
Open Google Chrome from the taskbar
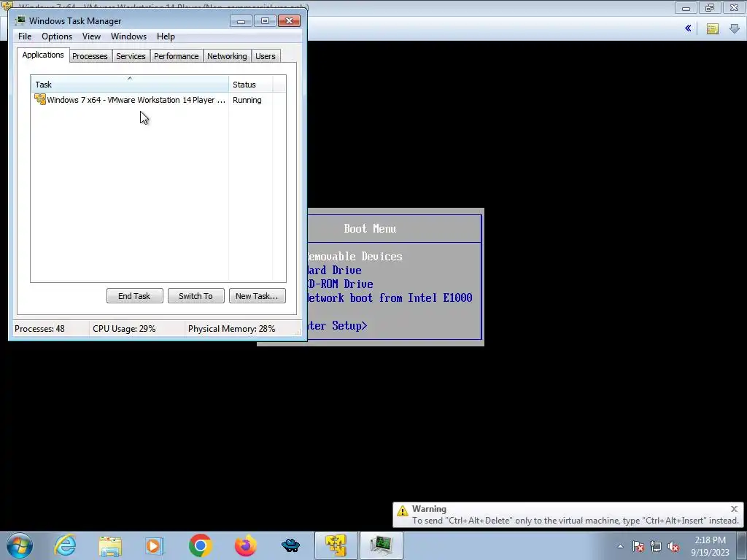tap(200, 545)
